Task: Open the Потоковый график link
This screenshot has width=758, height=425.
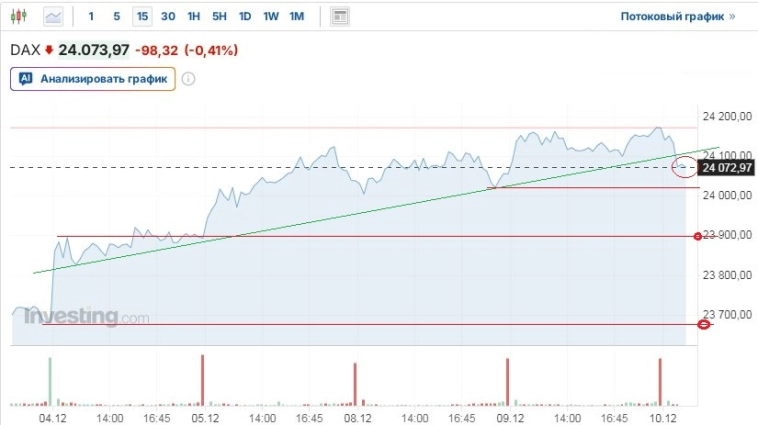Action: tap(677, 17)
